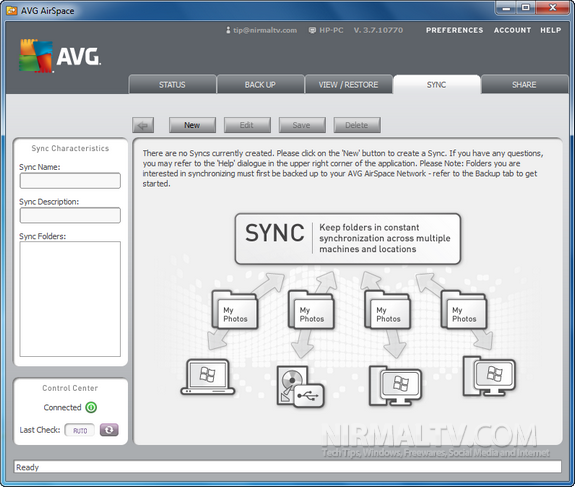Click the USB hard drive icon in the diagram
The width and height of the screenshot is (575, 487).
(300, 387)
